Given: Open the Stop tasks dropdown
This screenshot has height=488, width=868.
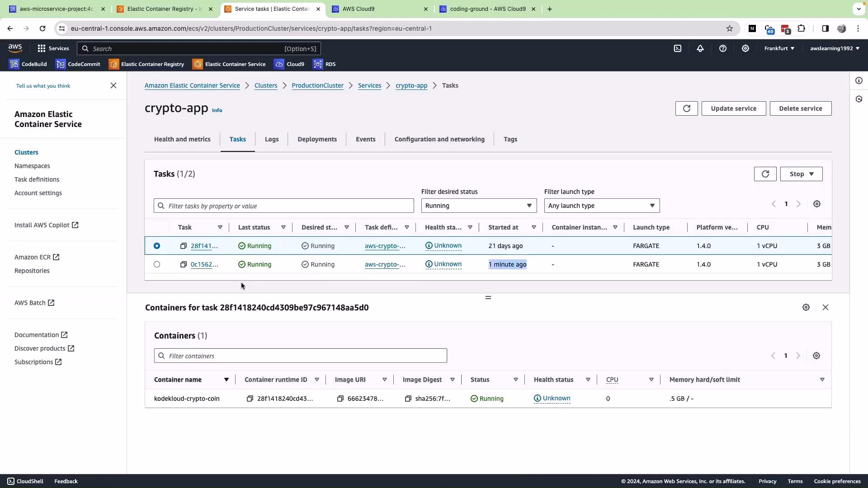Looking at the screenshot, I should coord(802,174).
